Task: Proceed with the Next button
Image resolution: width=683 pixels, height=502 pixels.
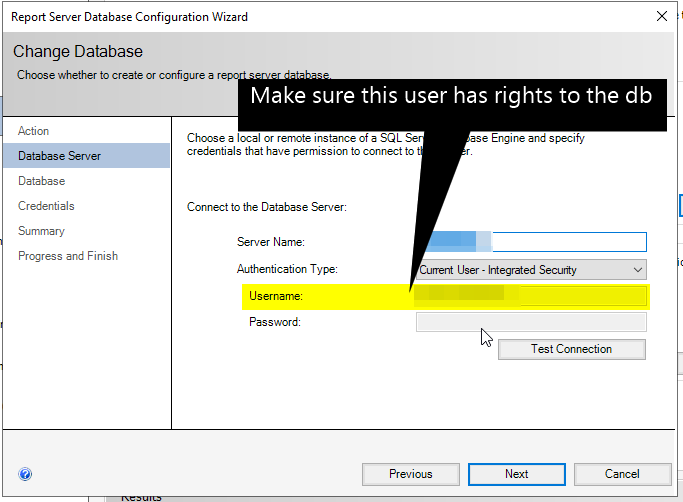Action: pos(517,474)
